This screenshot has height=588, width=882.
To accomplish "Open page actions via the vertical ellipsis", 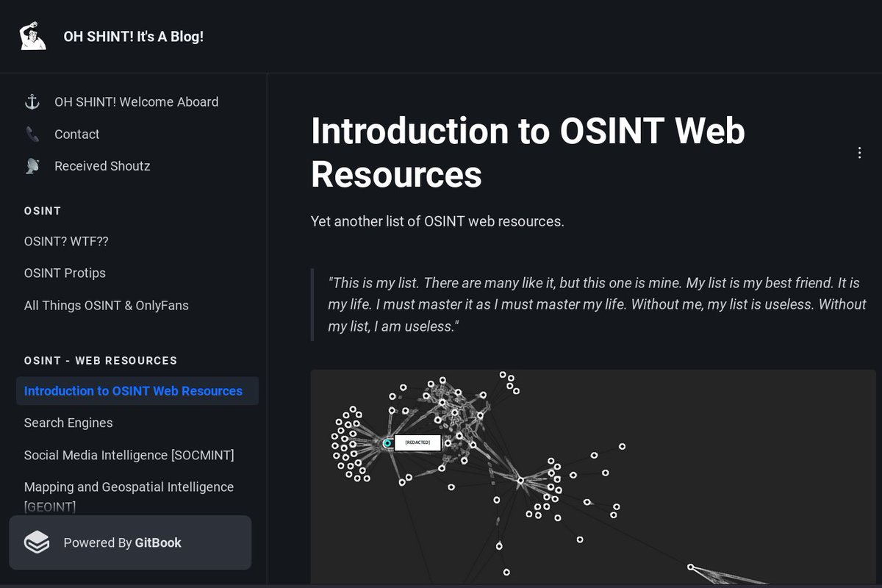I will point(859,153).
